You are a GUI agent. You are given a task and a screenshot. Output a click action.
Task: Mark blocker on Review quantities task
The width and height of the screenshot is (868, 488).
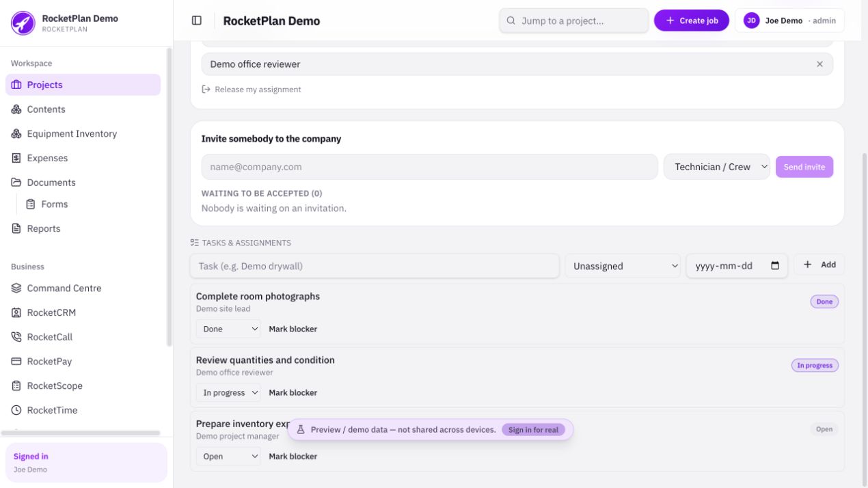(x=293, y=392)
